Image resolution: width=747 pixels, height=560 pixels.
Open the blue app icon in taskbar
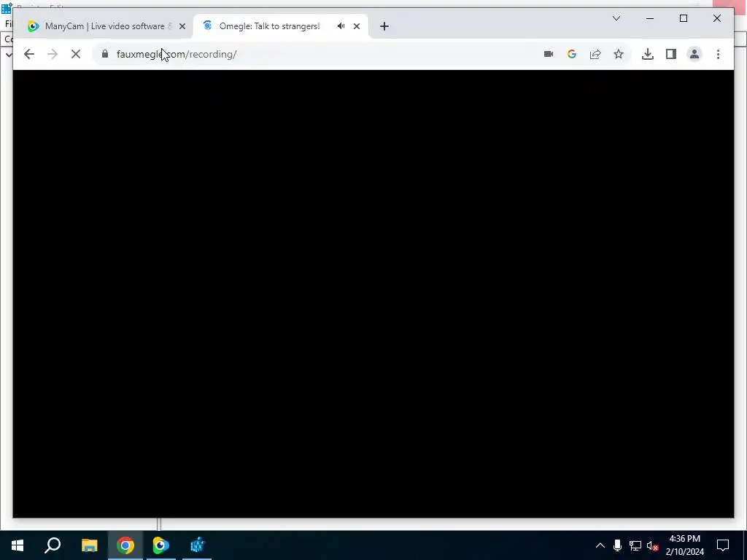pyautogui.click(x=197, y=545)
